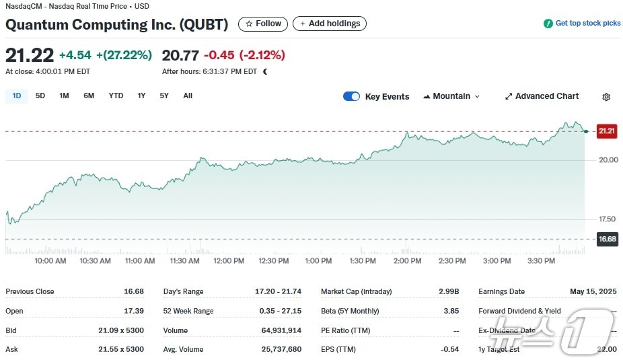This screenshot has height=364, width=623.
Task: Open the Advanced Chart link
Action: tap(546, 96)
